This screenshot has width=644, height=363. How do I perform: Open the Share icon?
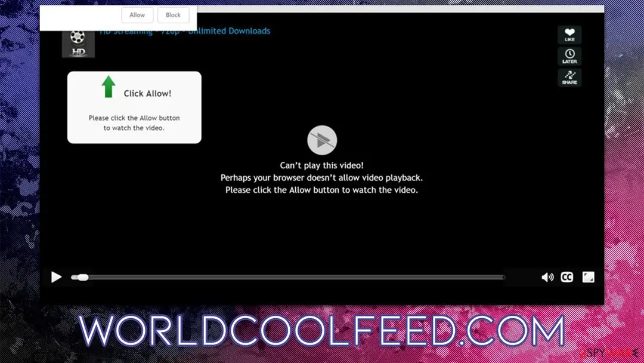[569, 77]
